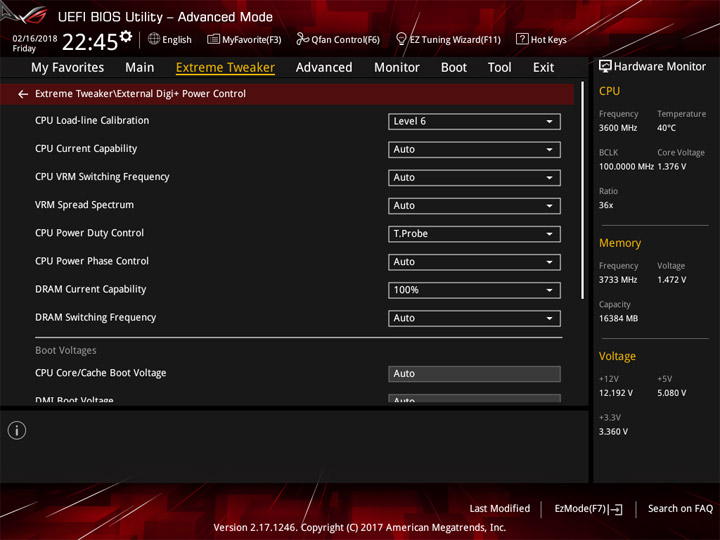Open the Main tab
This screenshot has width=720, height=540.
140,68
